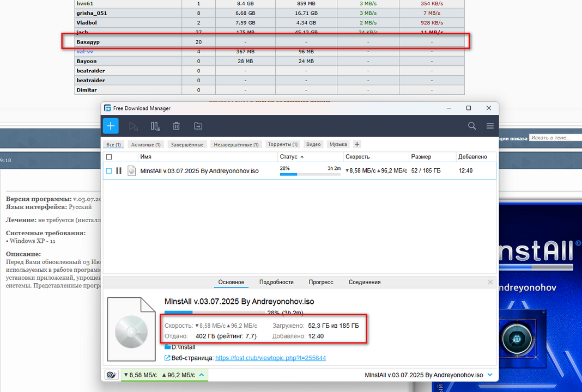The image size is (582, 392).
Task: Click the pause downloads icon in the dark toolbar
Action: point(155,126)
